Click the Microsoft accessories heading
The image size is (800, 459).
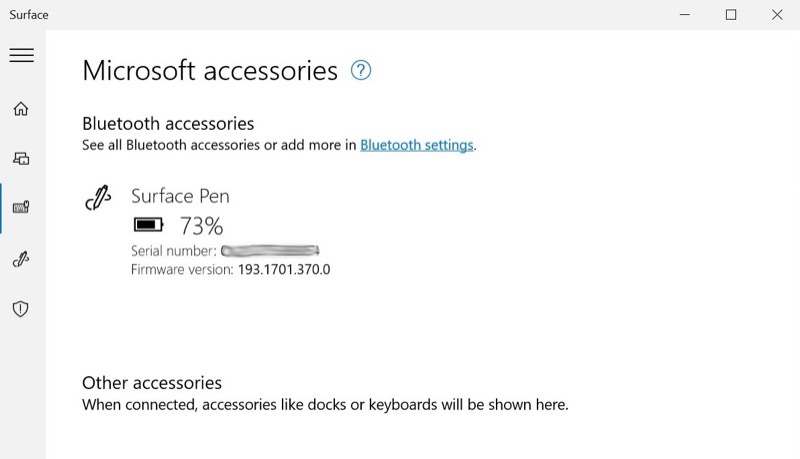point(210,70)
